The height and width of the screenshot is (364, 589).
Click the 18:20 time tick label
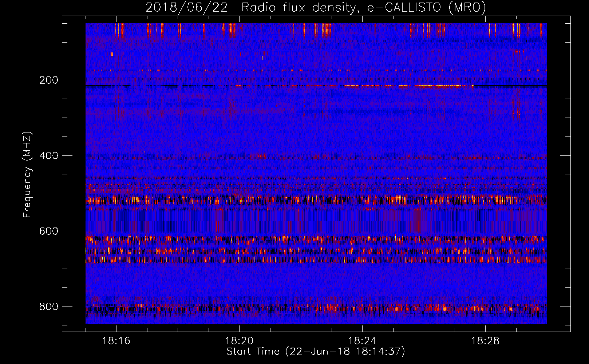[239, 341]
